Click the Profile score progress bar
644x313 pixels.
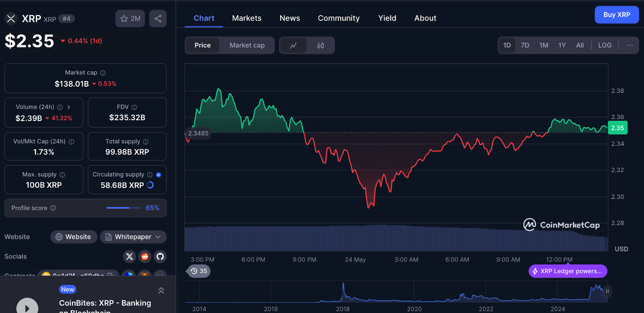pyautogui.click(x=124, y=208)
